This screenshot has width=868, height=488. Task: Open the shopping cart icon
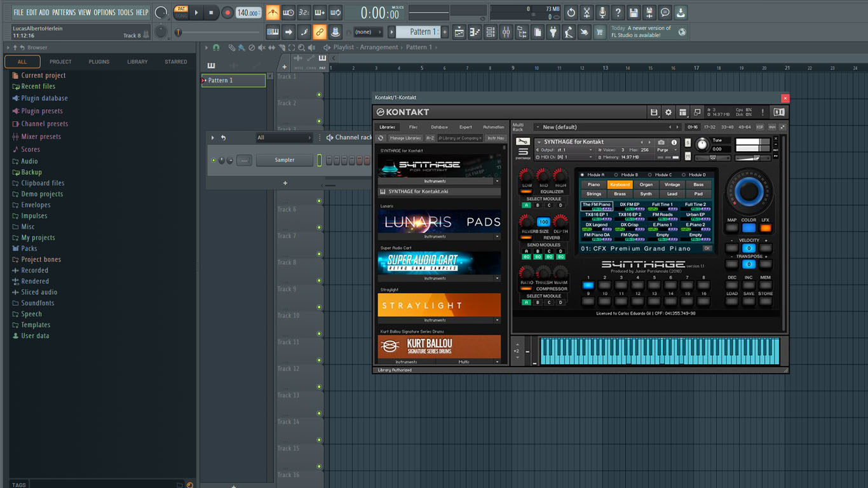coord(600,32)
